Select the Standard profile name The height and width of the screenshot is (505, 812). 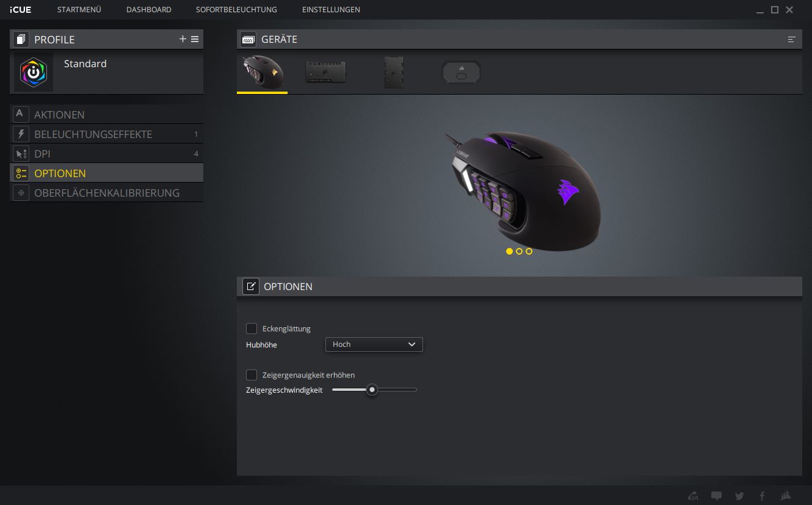tap(85, 64)
